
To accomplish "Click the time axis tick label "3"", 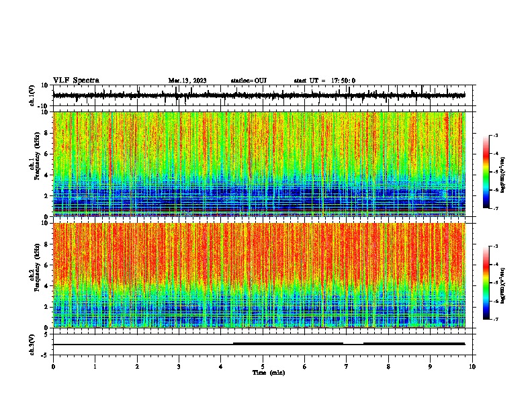I will pyautogui.click(x=179, y=367).
